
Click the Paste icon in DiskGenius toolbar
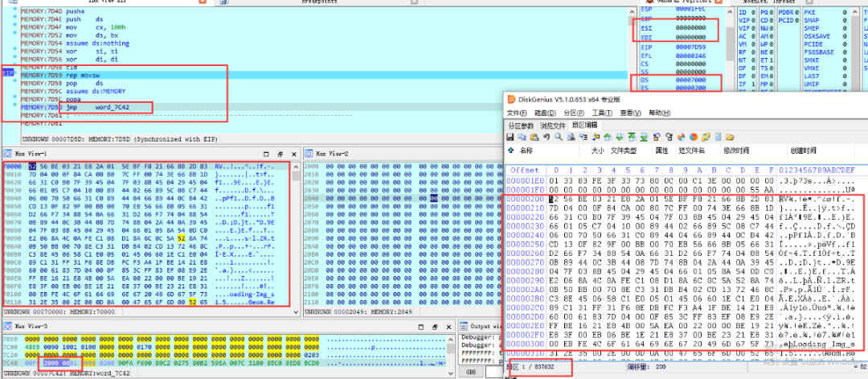coord(534,137)
